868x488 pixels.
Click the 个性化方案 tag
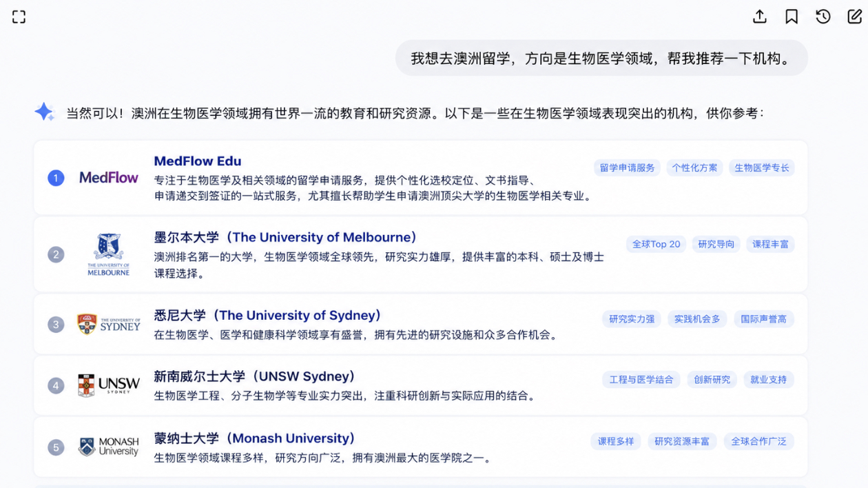point(694,167)
